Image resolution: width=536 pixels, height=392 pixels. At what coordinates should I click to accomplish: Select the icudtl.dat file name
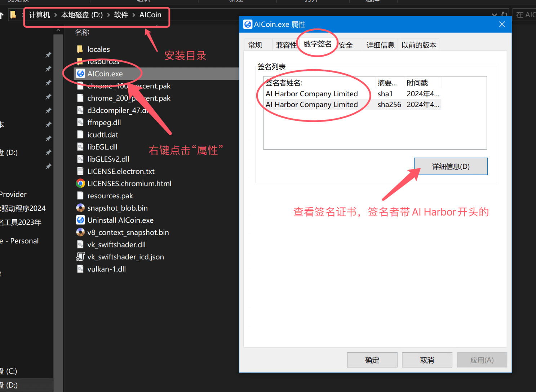tap(103, 135)
